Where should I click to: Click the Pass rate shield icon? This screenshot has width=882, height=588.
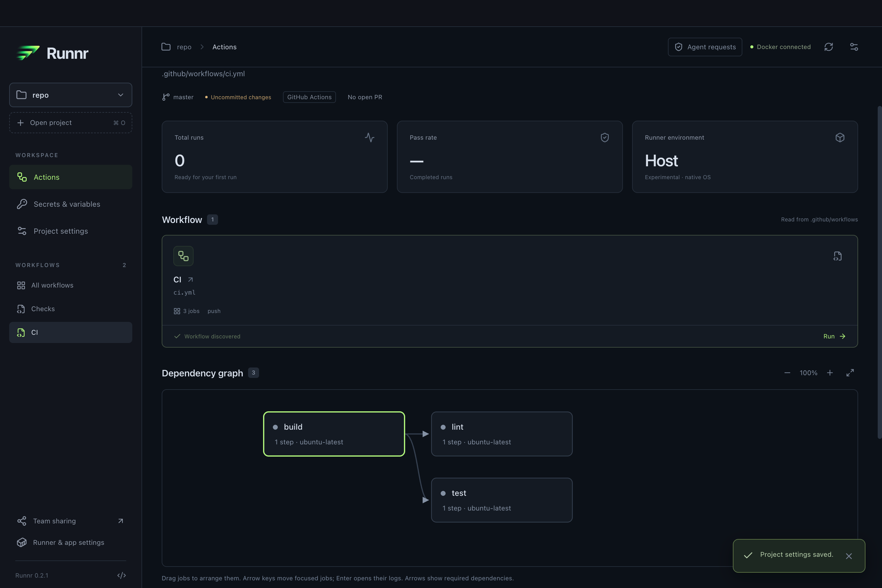[605, 138]
